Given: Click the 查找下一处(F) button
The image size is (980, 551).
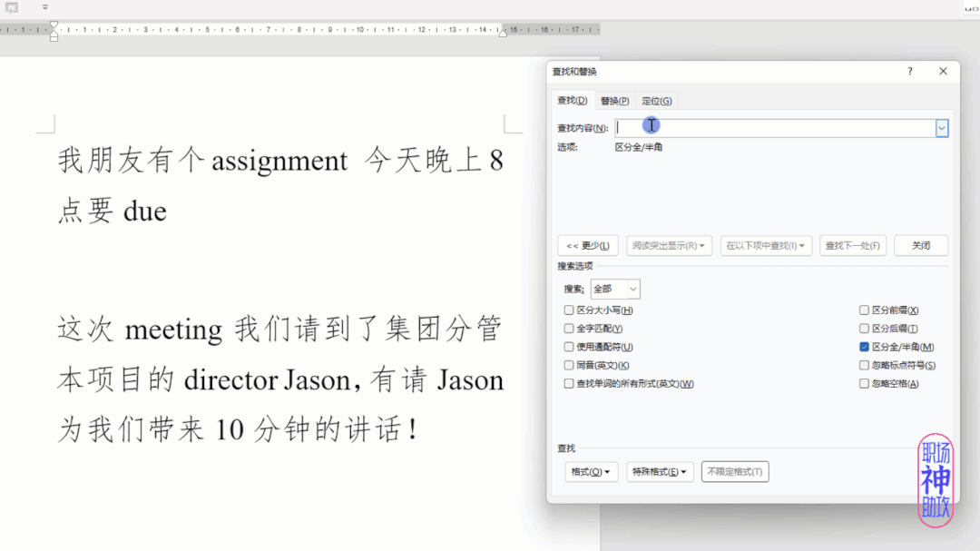Looking at the screenshot, I should point(852,246).
